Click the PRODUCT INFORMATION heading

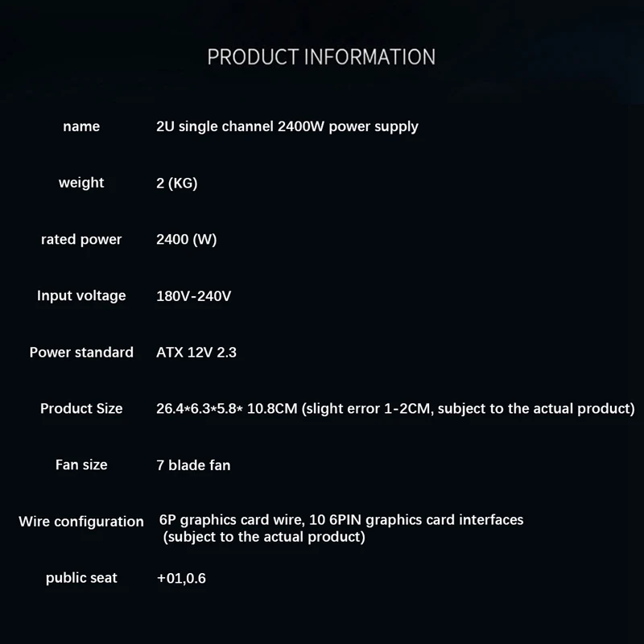tap(321, 57)
